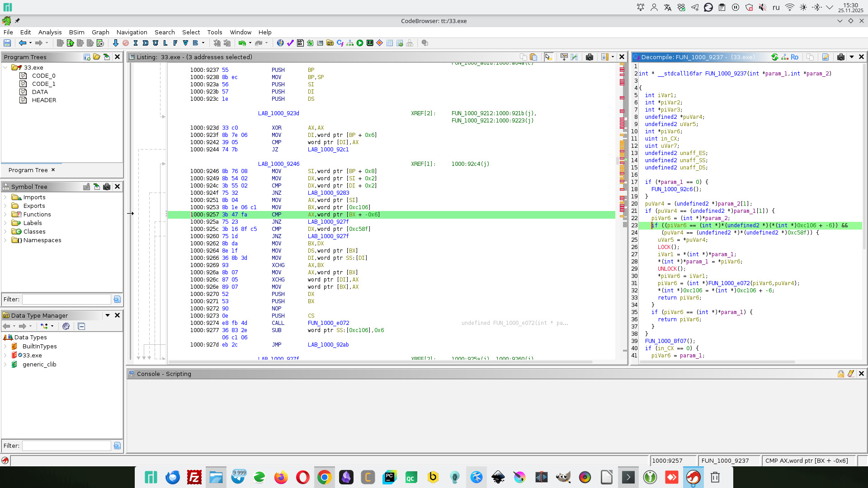
Task: Open Firefox from the taskbar
Action: [x=281, y=477]
